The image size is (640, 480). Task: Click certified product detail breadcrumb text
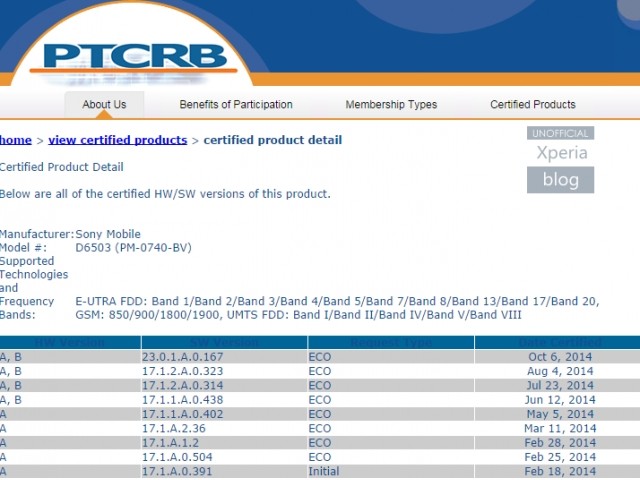[x=273, y=140]
